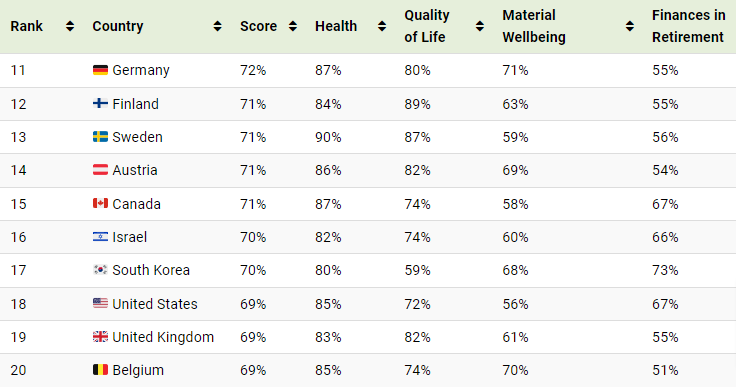Click the United Kingdom country name
Screen dimensions: 736x387
click(163, 337)
